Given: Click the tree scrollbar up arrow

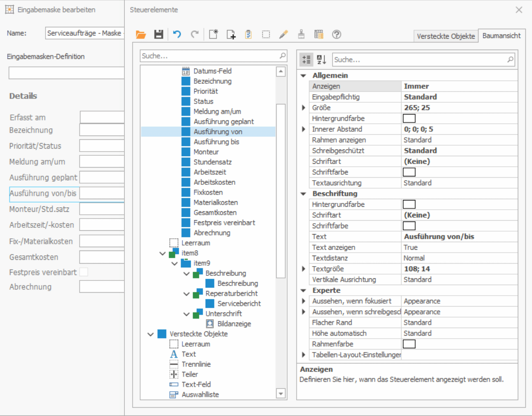Looking at the screenshot, I should [281, 72].
